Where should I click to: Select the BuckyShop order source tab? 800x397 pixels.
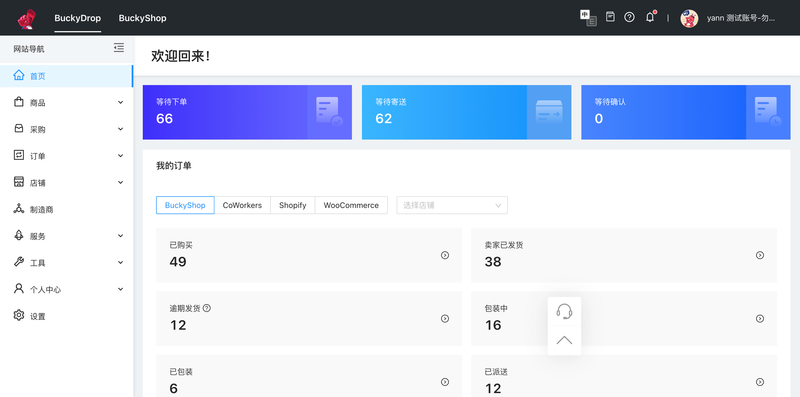pyautogui.click(x=185, y=205)
